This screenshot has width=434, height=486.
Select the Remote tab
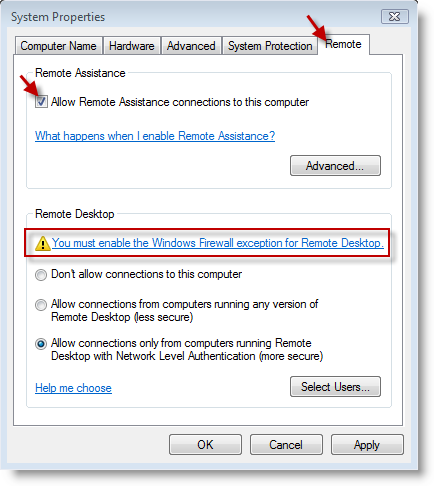point(343,44)
